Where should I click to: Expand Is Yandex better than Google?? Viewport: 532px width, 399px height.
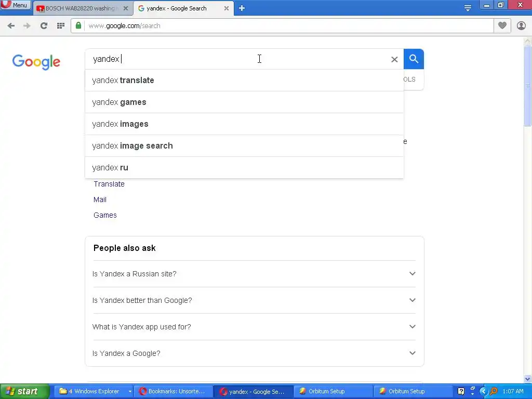tap(254, 300)
